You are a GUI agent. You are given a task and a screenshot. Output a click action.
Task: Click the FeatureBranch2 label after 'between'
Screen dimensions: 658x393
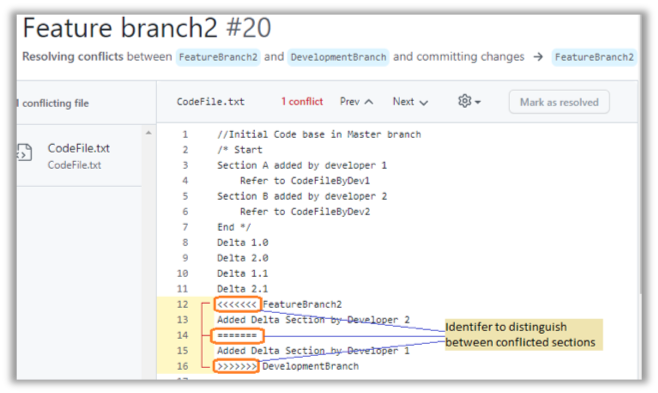coord(218,57)
